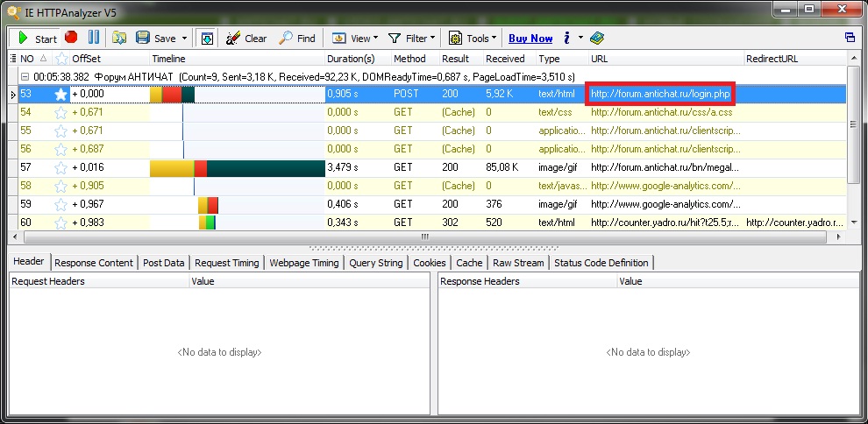Collapse the Форум АНТИЧАТ session group
The image size is (868, 424).
click(x=25, y=76)
